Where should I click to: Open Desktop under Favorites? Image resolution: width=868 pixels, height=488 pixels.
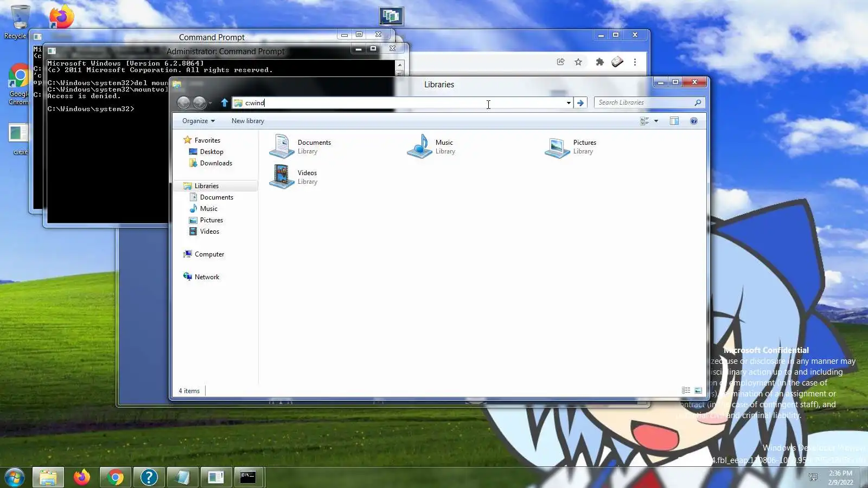click(212, 152)
